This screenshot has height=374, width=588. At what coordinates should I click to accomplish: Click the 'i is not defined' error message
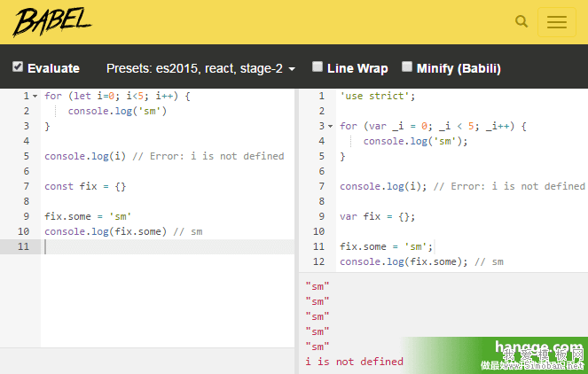pos(354,362)
